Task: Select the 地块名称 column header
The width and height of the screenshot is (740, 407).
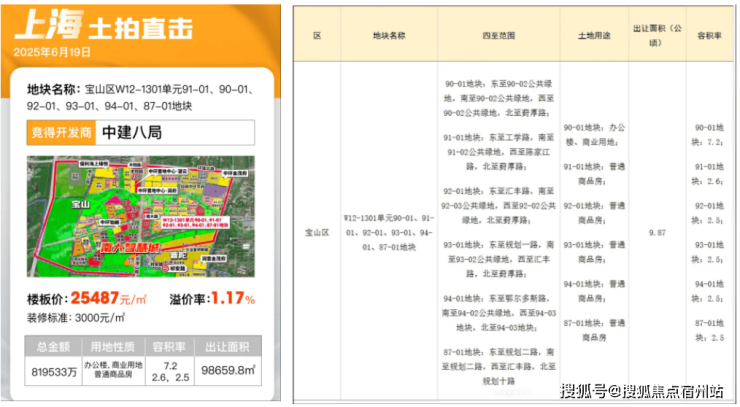Action: click(388, 35)
